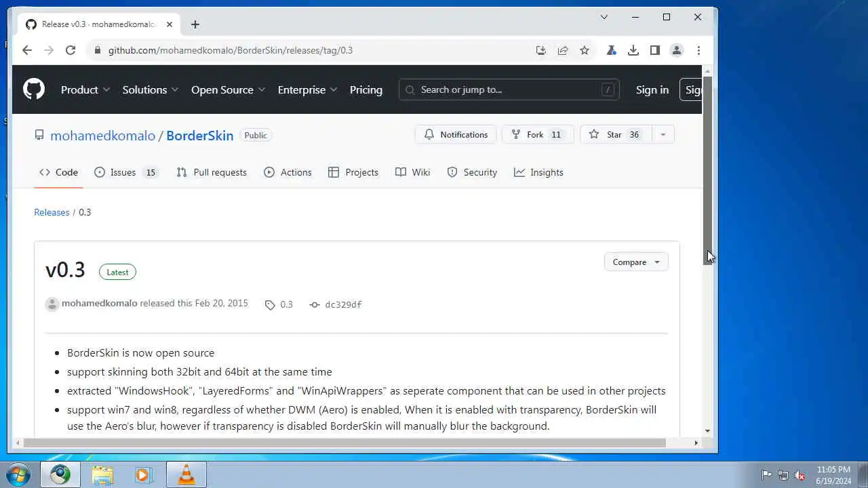Image resolution: width=868 pixels, height=488 pixels.
Task: Switch to the Code tab
Action: [x=58, y=172]
